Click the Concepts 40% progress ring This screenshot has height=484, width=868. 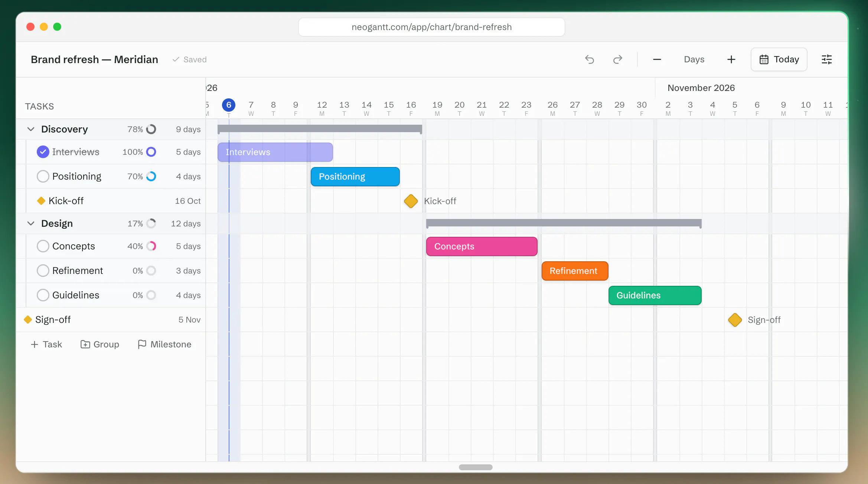click(x=151, y=246)
